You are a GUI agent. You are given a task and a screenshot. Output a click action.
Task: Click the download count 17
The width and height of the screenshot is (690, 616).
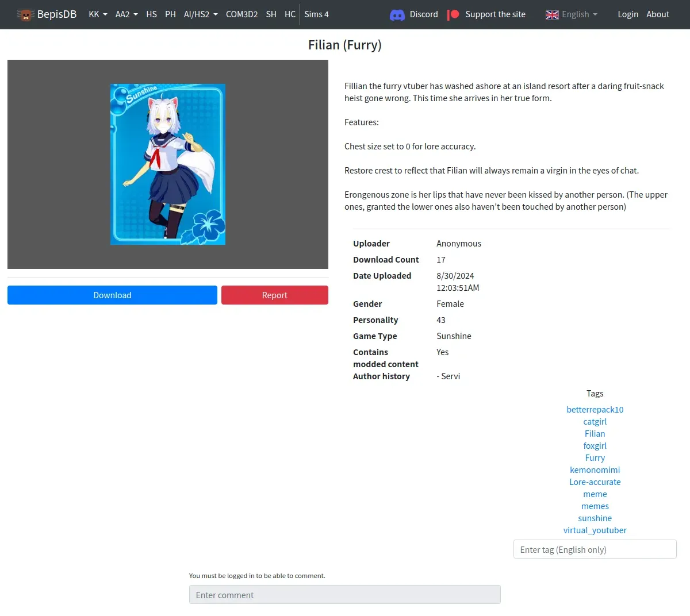(x=441, y=260)
